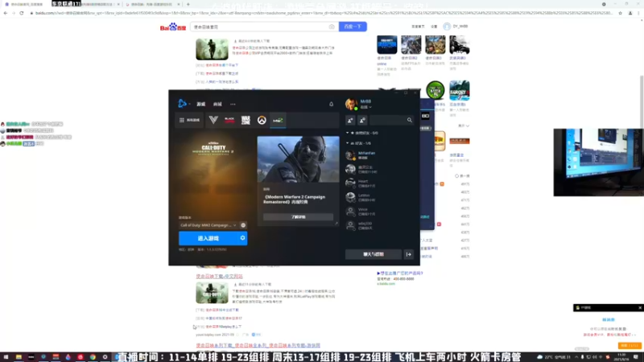Select friend wbq330 in the friends list
The height and width of the screenshot is (362, 644).
(380, 225)
